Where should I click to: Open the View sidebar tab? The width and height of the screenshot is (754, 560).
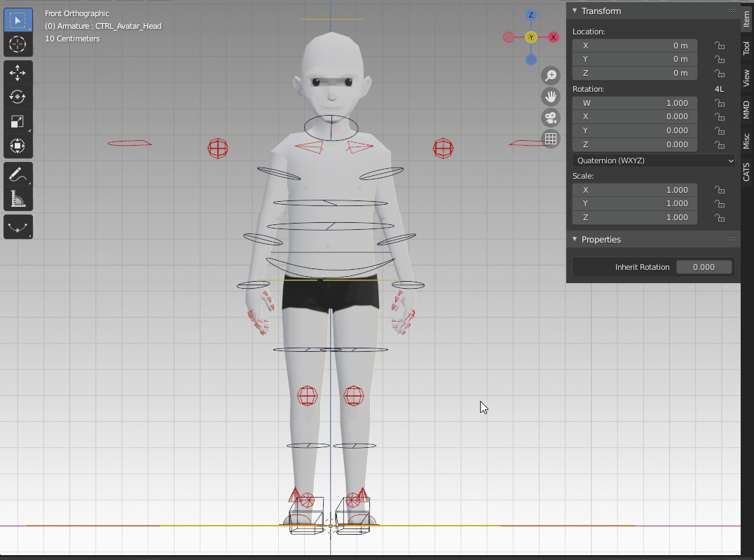tap(747, 78)
